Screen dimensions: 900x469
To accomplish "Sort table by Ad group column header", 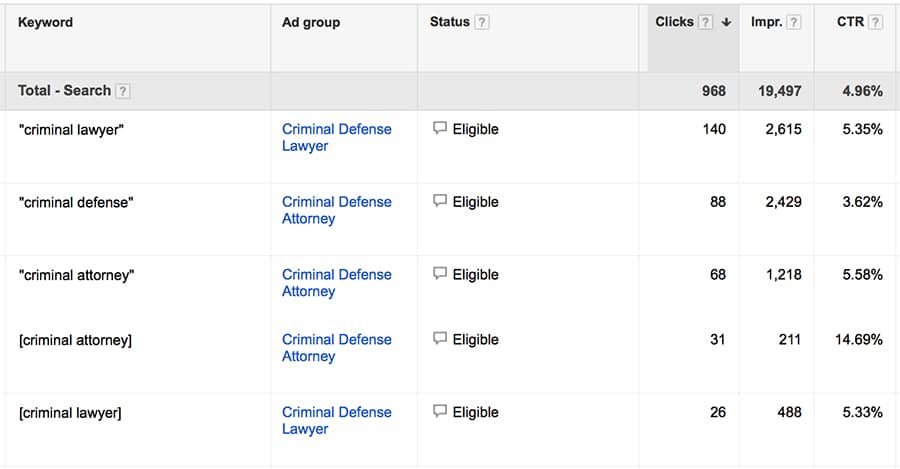I will click(x=311, y=22).
